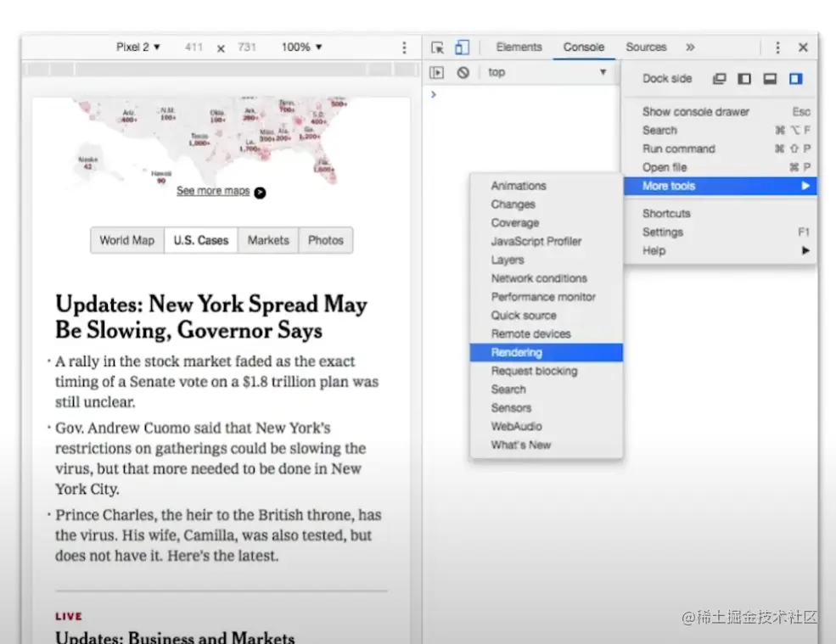Select WebAudio tool
Screen dimensions: 836x644
(546, 427)
